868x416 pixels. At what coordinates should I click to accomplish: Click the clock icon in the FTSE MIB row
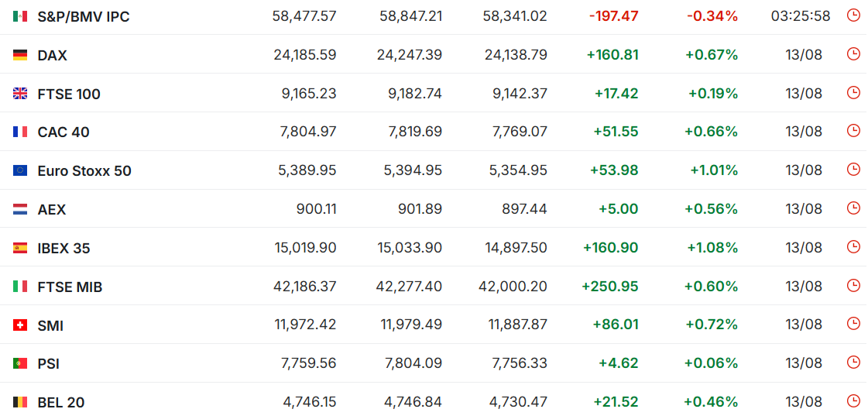point(853,285)
